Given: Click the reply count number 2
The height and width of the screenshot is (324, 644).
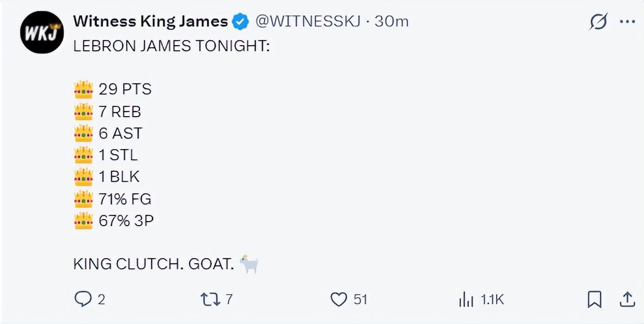Looking at the screenshot, I should pyautogui.click(x=101, y=299).
